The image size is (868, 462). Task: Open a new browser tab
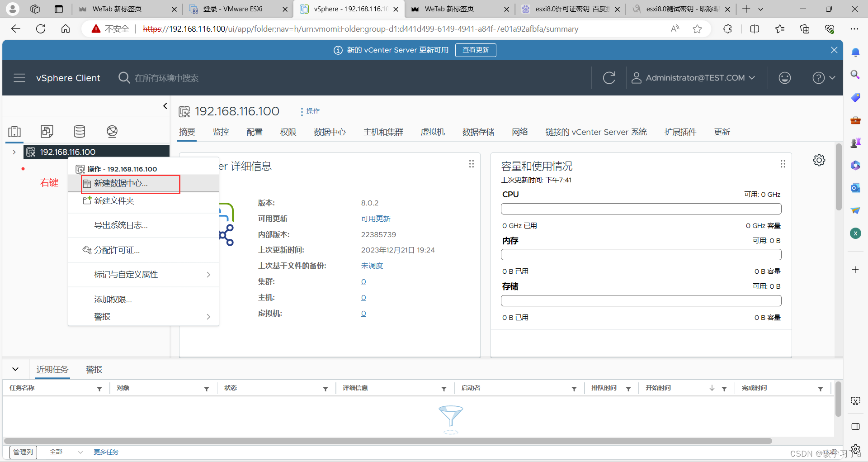coord(746,9)
